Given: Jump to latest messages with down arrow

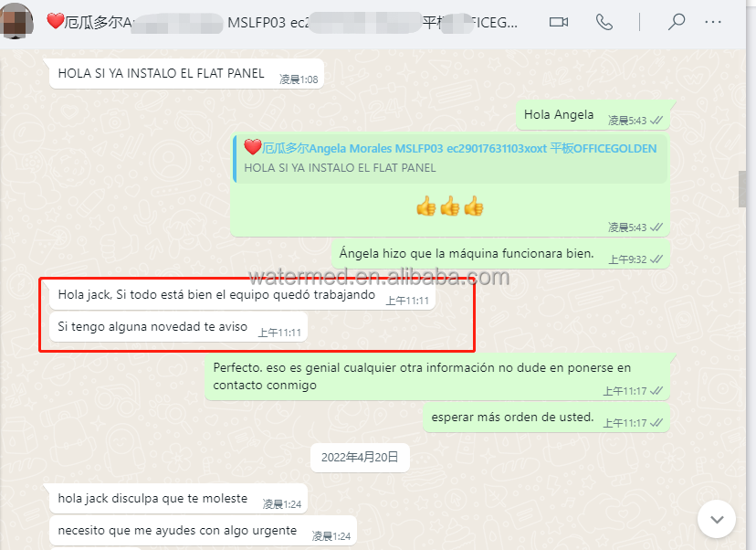Looking at the screenshot, I should 717,519.
